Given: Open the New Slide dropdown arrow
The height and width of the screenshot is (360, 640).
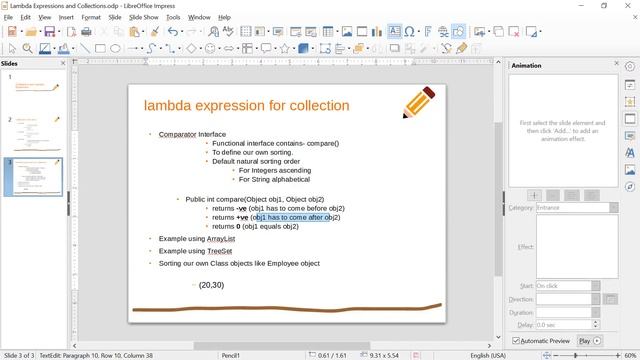Looking at the screenshot, I should [x=489, y=31].
